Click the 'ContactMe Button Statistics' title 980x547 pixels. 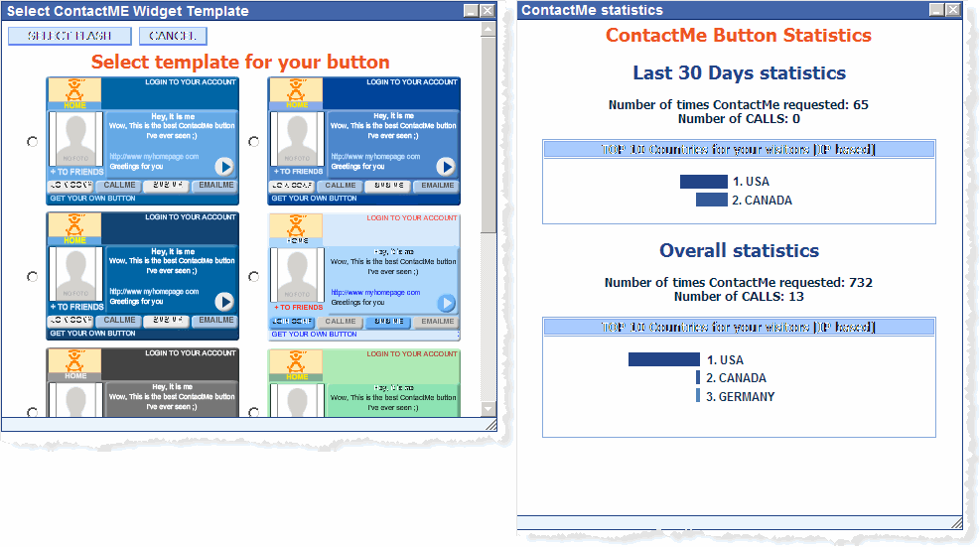pos(738,36)
